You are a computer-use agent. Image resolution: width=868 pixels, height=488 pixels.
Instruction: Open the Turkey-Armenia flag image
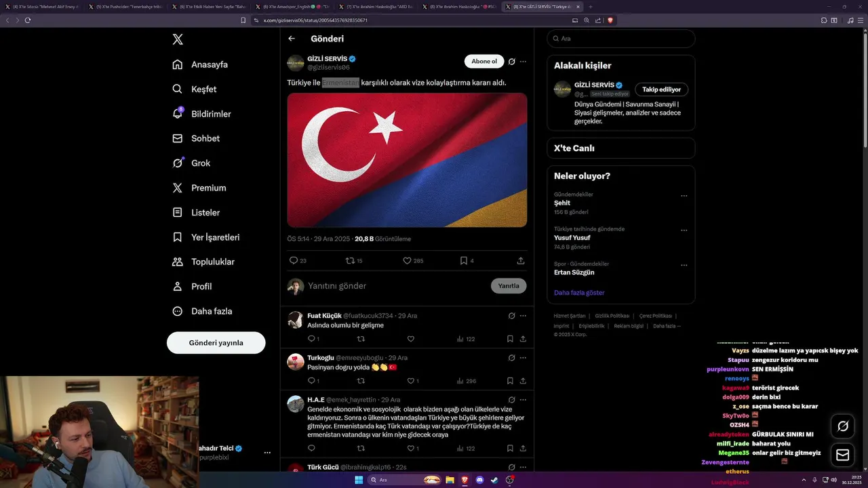407,160
